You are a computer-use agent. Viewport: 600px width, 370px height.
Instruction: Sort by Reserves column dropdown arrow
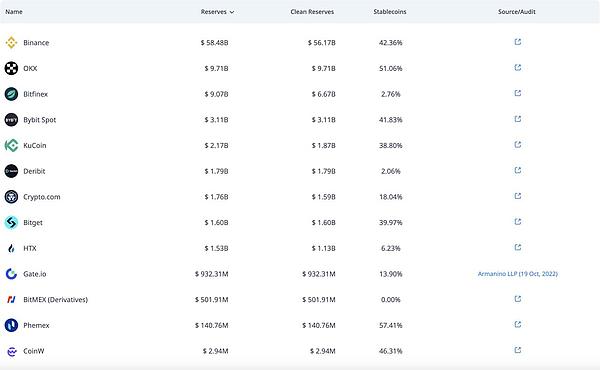click(x=232, y=12)
